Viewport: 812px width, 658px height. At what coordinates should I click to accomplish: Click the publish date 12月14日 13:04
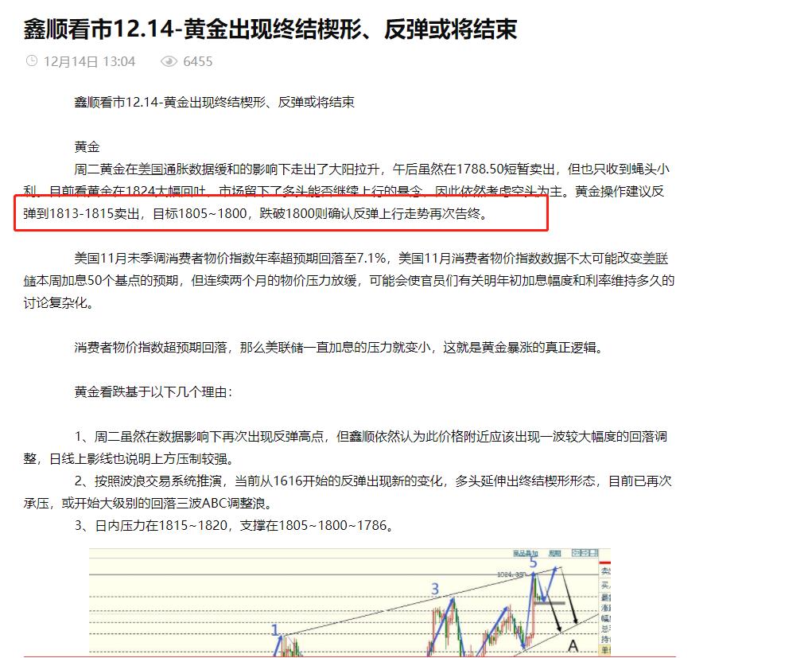coord(89,61)
